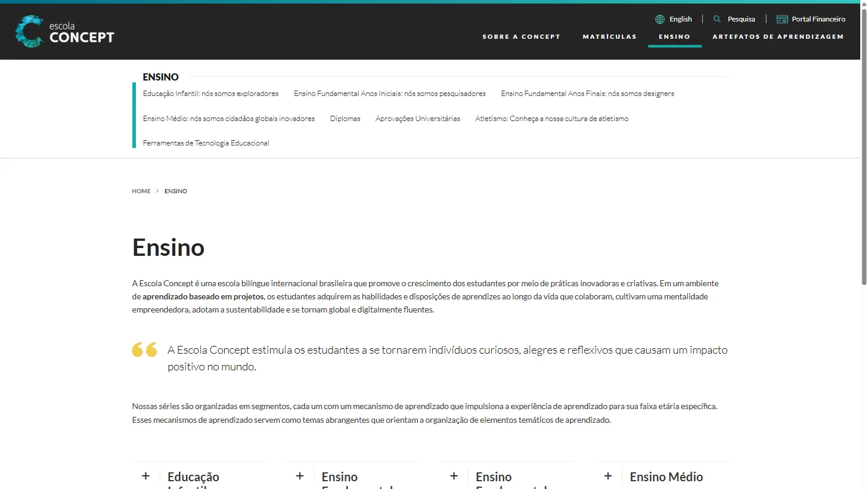
Task: Open Ferramentas de Tecnologia Educacional link
Action: 206,143
